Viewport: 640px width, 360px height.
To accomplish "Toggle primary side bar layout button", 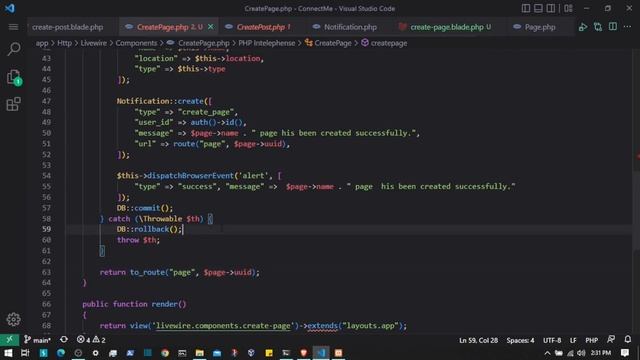I will (526, 8).
